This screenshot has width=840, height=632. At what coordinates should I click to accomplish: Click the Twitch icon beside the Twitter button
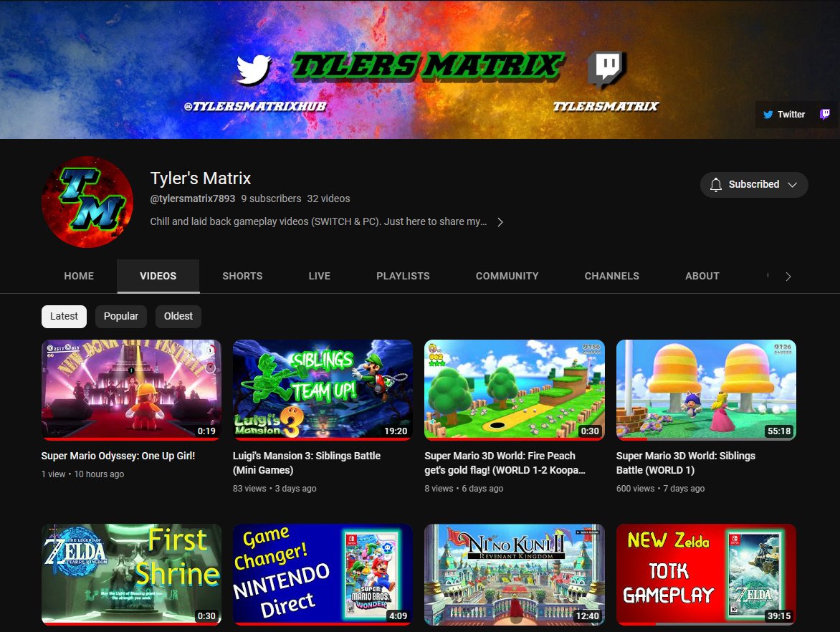824,114
